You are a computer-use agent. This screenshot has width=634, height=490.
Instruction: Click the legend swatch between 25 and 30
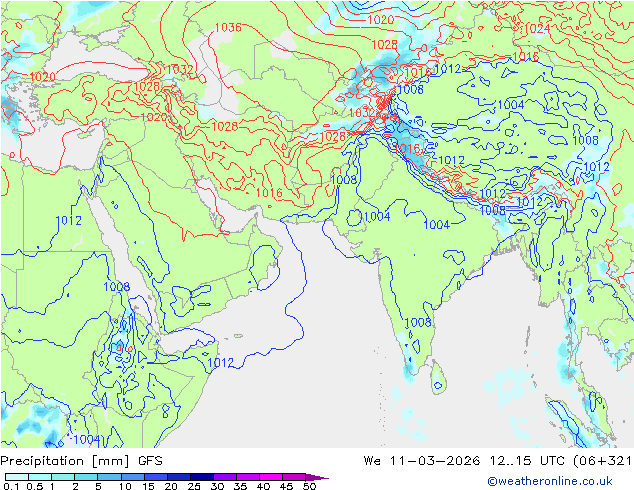202,477
